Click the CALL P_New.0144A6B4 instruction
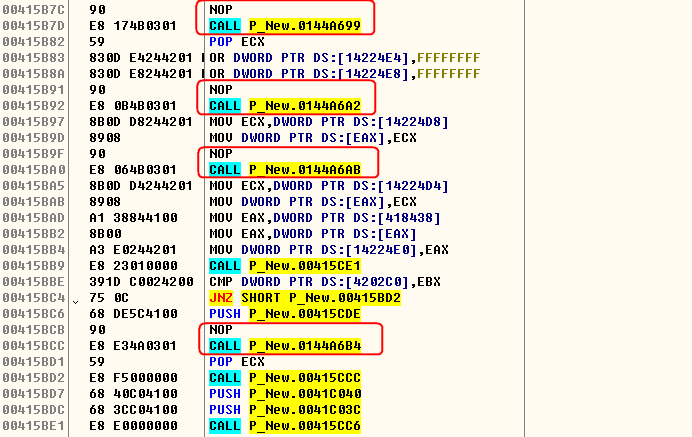 pyautogui.click(x=285, y=346)
